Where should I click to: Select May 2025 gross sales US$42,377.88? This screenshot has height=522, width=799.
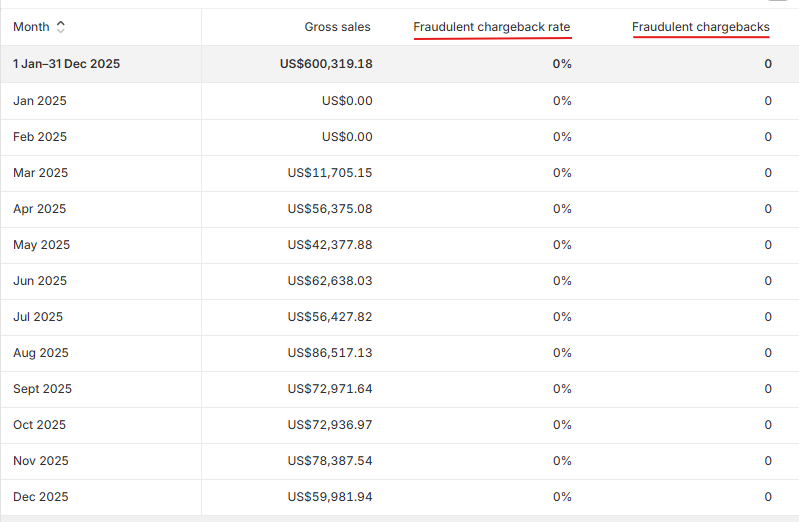pos(329,245)
